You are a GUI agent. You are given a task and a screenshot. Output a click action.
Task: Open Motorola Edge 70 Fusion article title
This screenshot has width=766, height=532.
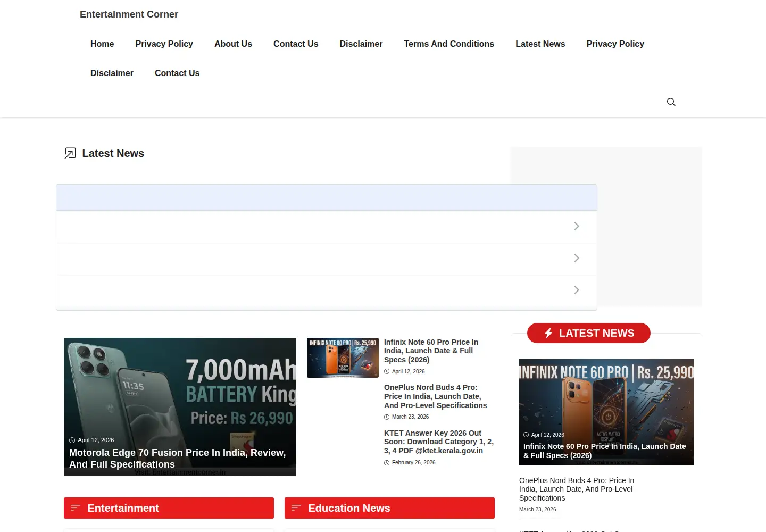coord(178,459)
